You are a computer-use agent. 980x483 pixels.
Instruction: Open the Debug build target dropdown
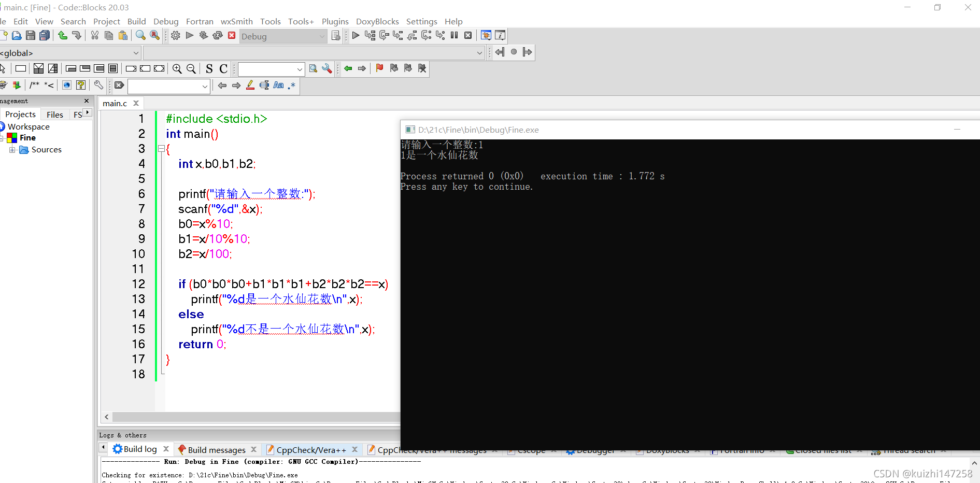click(322, 36)
